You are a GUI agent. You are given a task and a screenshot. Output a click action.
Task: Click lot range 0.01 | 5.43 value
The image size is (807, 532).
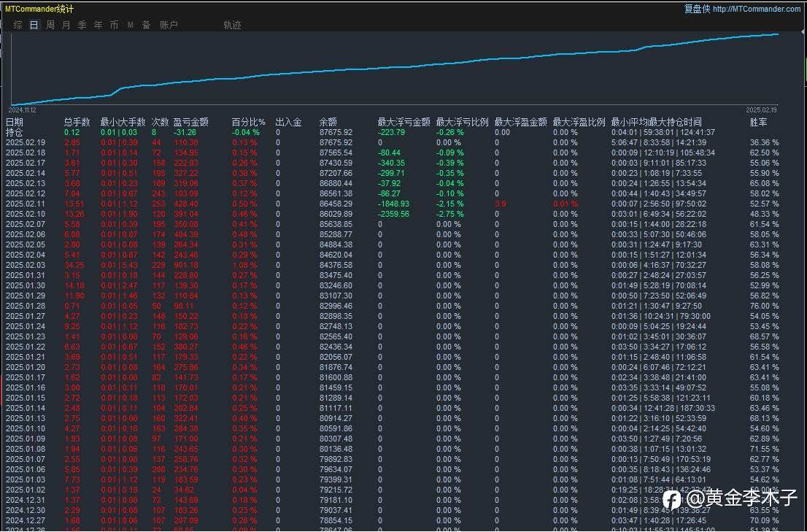(x=119, y=265)
